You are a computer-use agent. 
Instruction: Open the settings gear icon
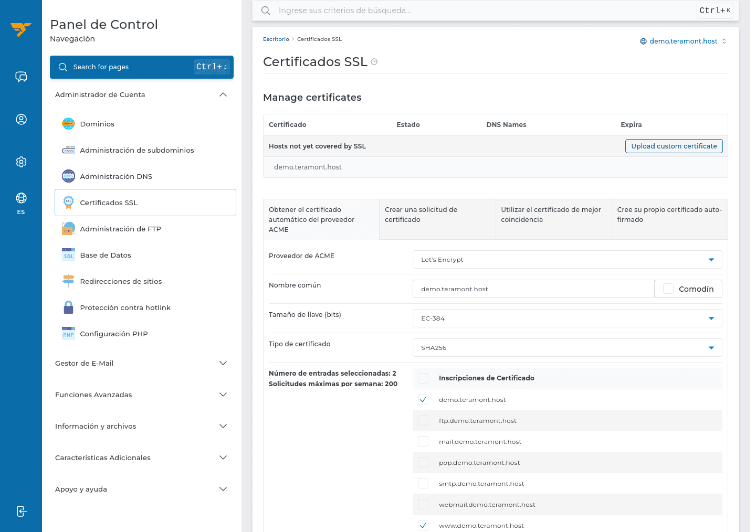tap(21, 162)
